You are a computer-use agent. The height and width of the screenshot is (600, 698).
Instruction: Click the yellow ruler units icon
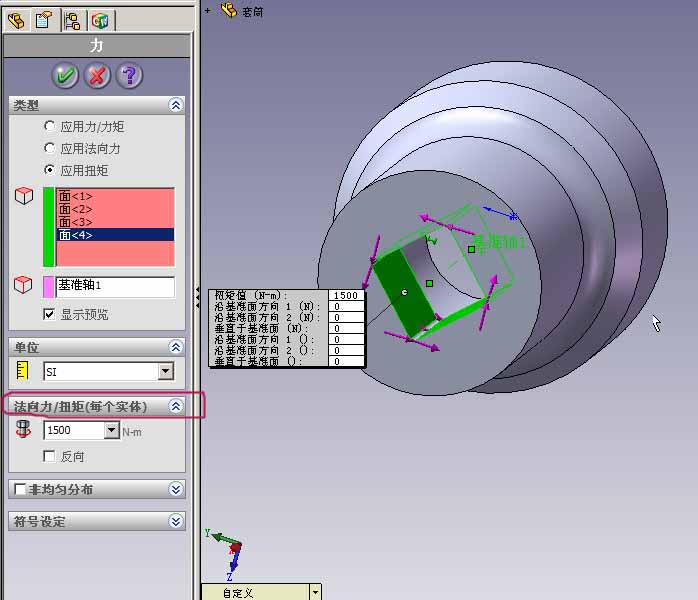(x=22, y=370)
